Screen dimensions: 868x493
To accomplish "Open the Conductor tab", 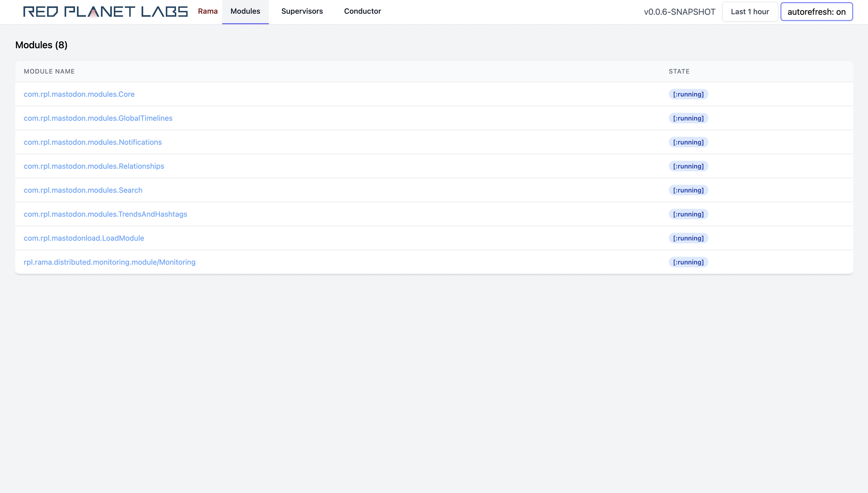I will point(363,12).
